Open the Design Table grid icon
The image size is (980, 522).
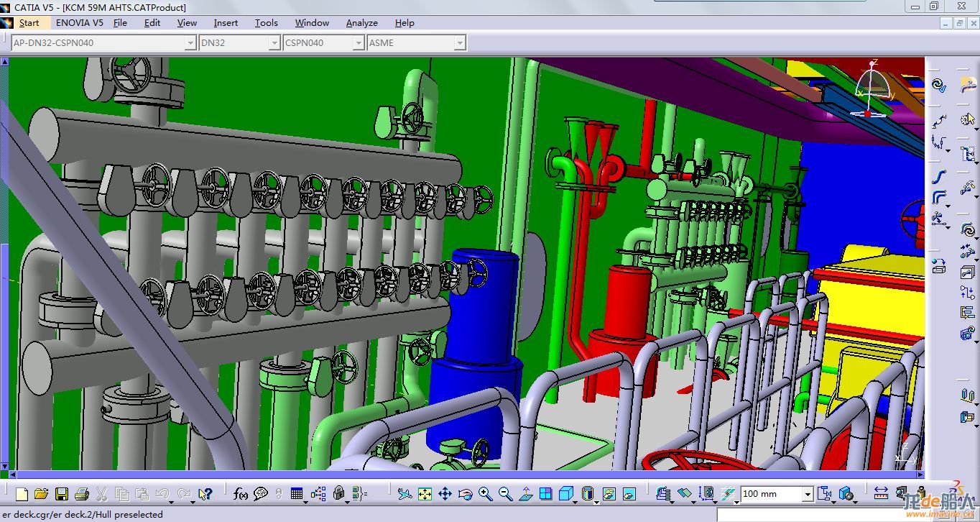(x=297, y=494)
